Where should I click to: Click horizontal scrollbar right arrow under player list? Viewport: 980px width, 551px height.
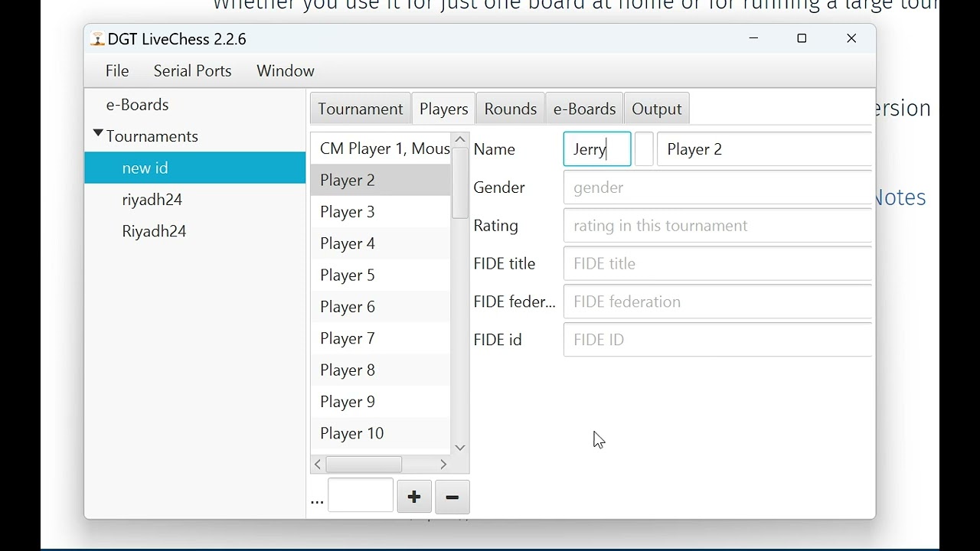click(x=443, y=465)
